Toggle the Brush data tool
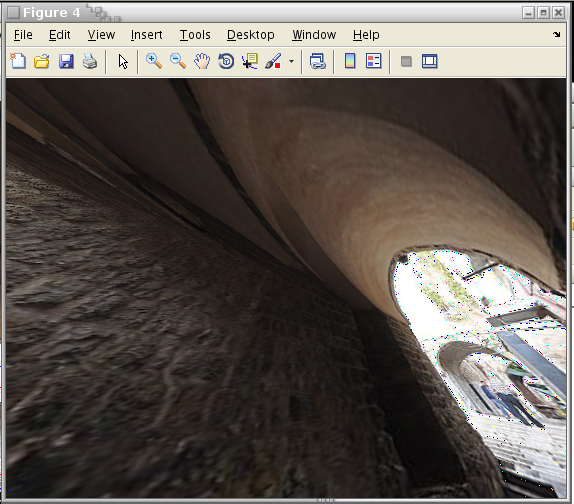 pos(273,61)
